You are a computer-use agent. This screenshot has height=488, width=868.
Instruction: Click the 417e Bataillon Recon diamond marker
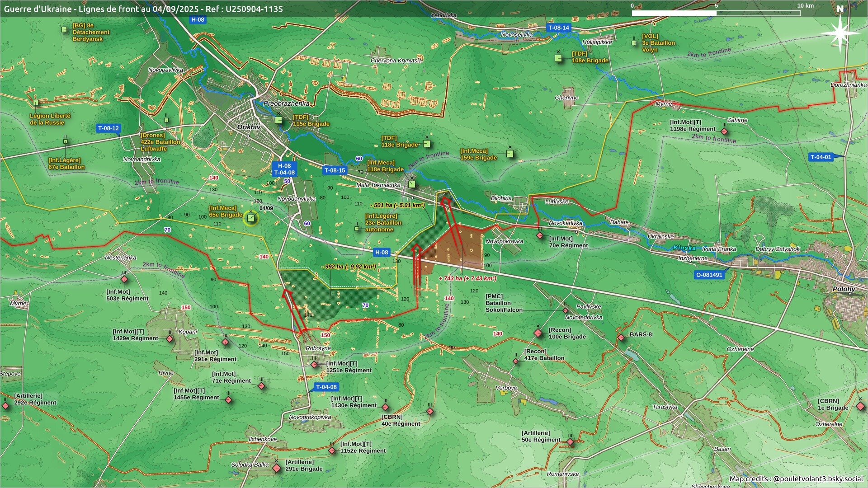pos(516,361)
